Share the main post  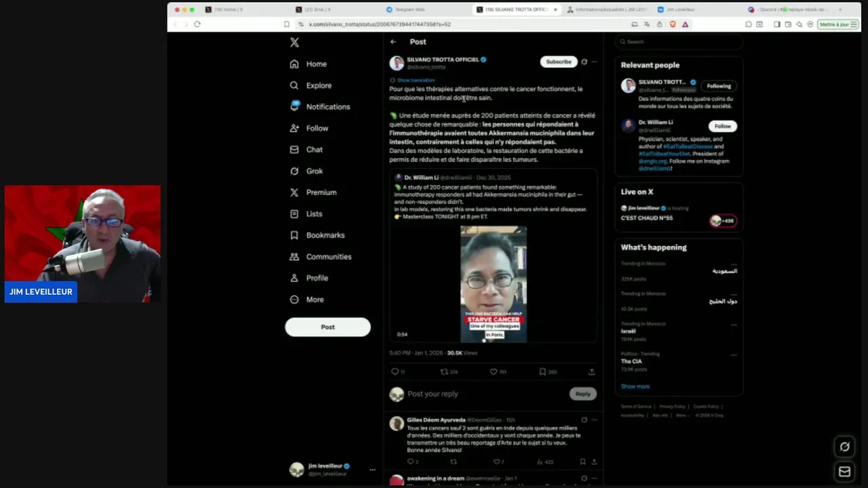click(591, 371)
